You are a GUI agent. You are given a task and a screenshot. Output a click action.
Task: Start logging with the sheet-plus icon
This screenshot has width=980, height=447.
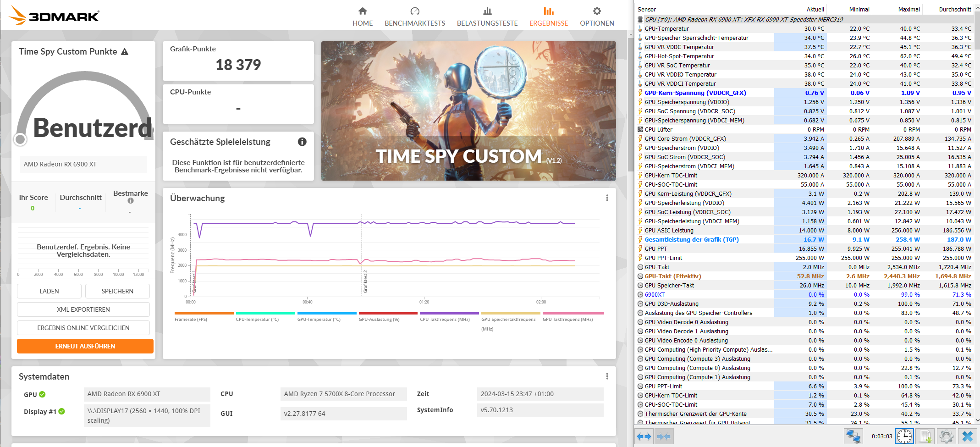pyautogui.click(x=925, y=436)
